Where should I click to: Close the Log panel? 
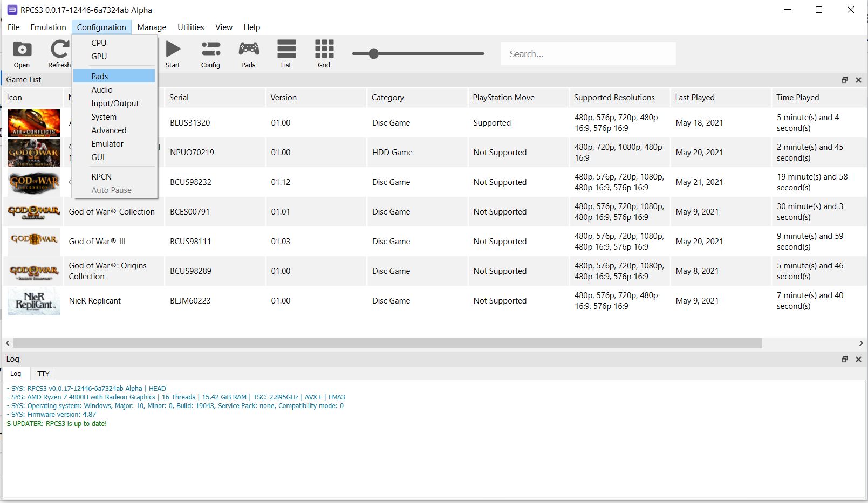pos(858,359)
